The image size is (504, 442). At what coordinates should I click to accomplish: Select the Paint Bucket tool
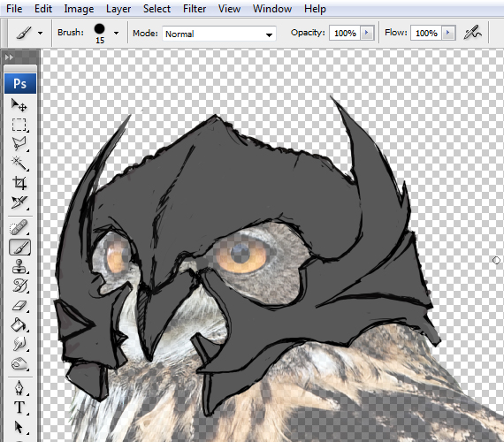(x=19, y=325)
